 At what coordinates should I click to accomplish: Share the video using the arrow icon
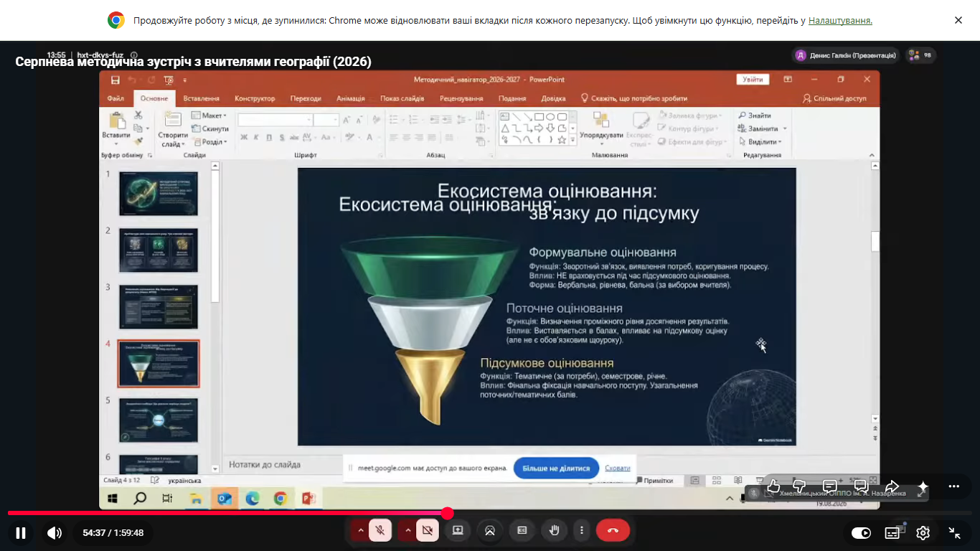pyautogui.click(x=892, y=486)
